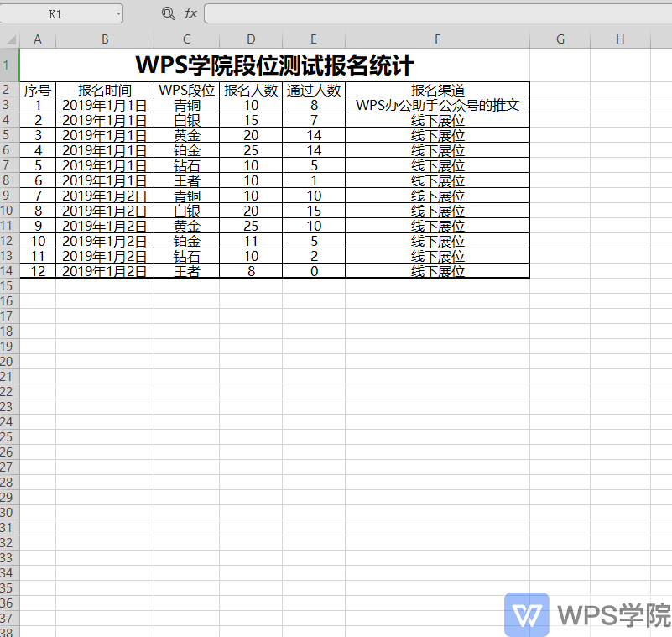This screenshot has height=637, width=672.
Task: Click the zoom magnifier icon beside fx
Action: click(168, 13)
